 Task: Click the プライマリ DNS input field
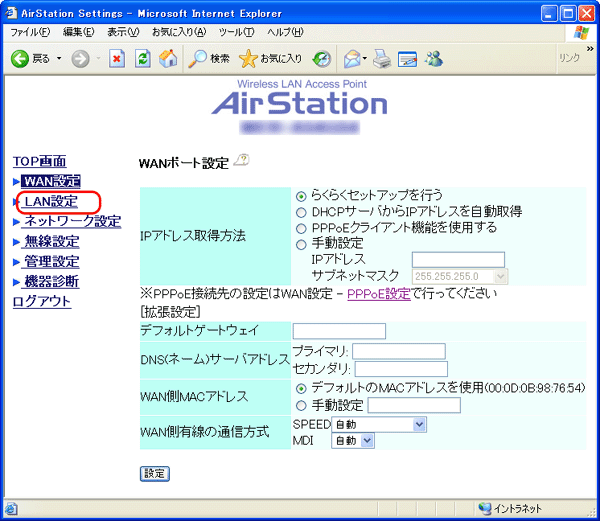399,352
